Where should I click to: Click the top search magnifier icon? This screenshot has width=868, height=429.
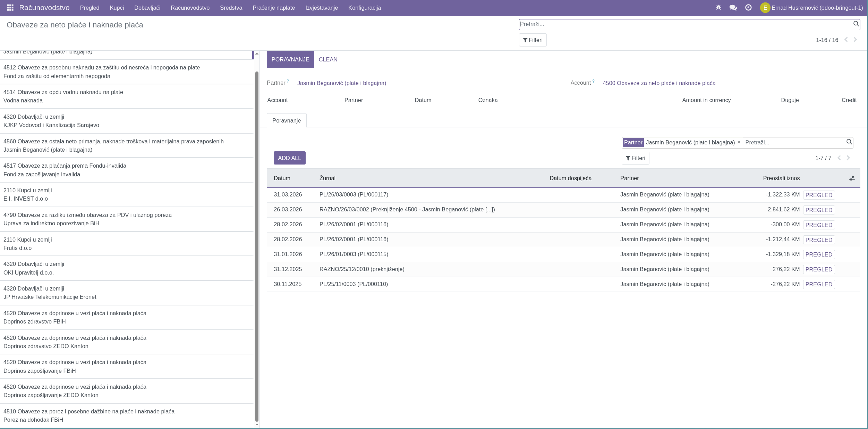tap(856, 24)
